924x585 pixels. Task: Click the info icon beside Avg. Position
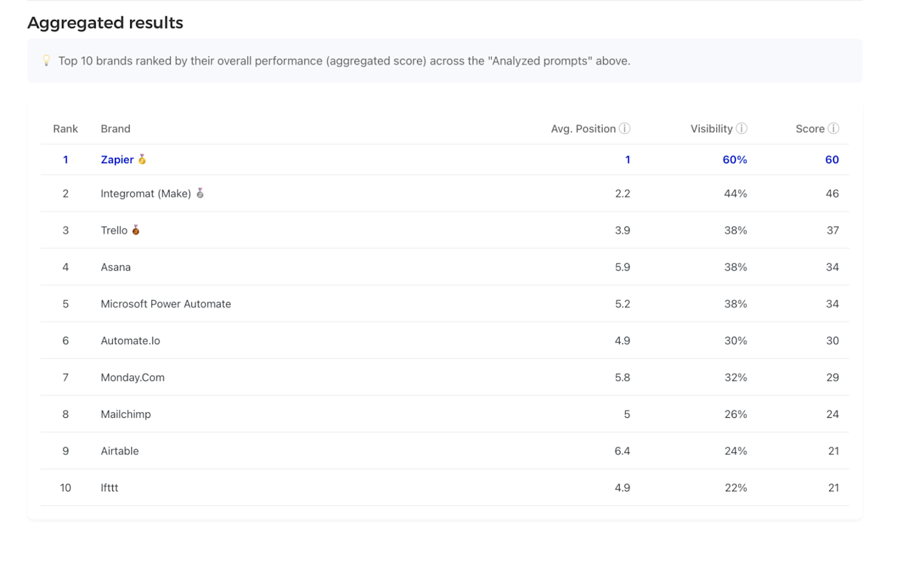pyautogui.click(x=624, y=129)
